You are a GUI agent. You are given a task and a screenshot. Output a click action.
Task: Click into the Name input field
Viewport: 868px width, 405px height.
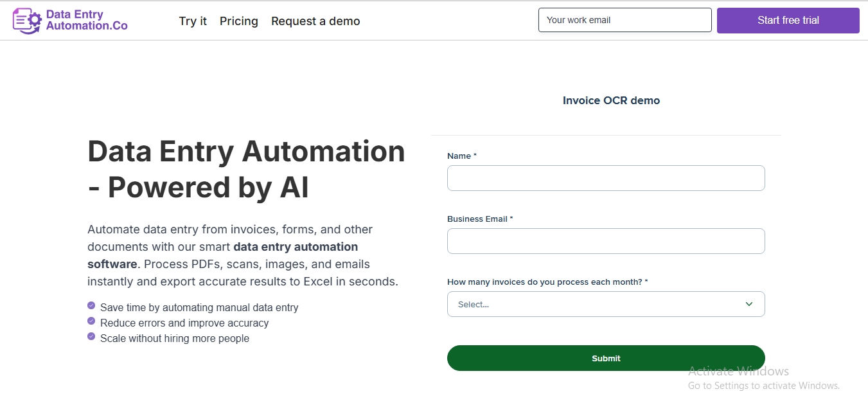point(606,178)
